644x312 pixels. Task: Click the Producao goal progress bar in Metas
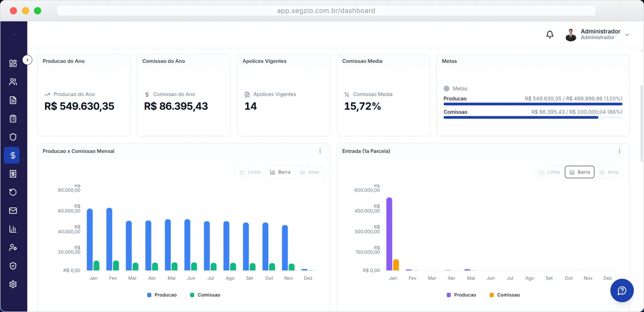point(533,104)
